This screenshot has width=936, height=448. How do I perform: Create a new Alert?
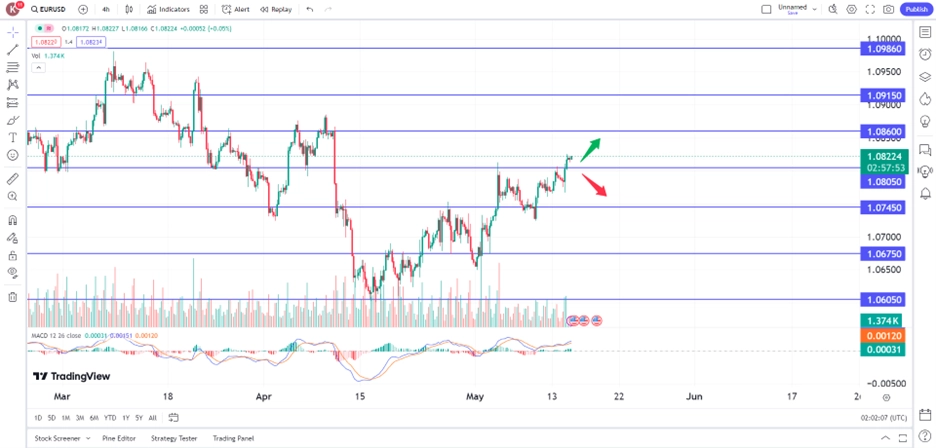click(x=236, y=10)
